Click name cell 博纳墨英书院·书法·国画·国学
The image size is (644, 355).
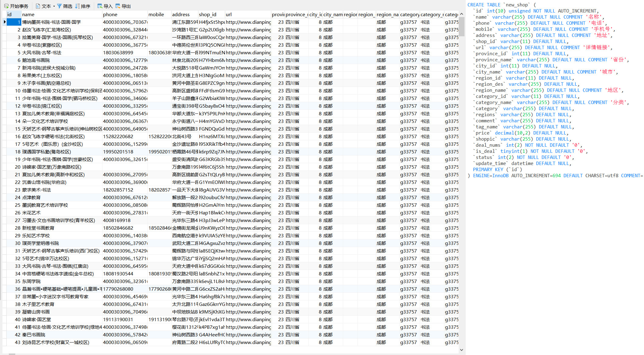62,22
